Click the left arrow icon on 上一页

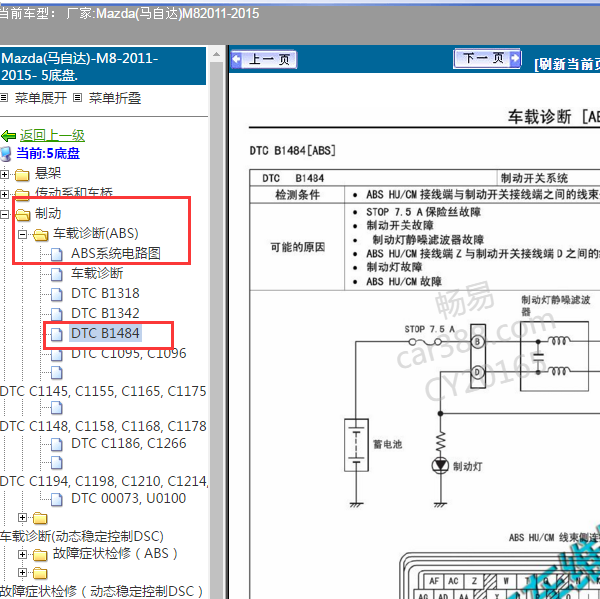point(236,59)
